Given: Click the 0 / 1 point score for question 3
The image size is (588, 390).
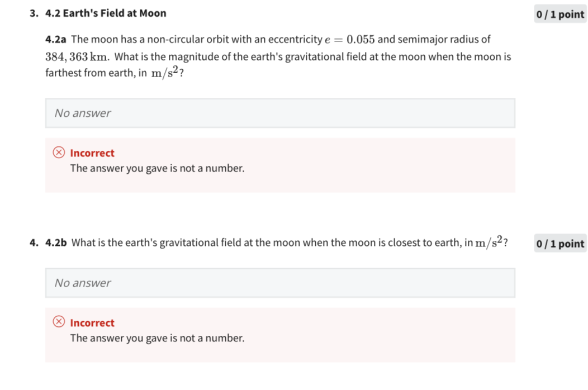Looking at the screenshot, I should [x=559, y=14].
